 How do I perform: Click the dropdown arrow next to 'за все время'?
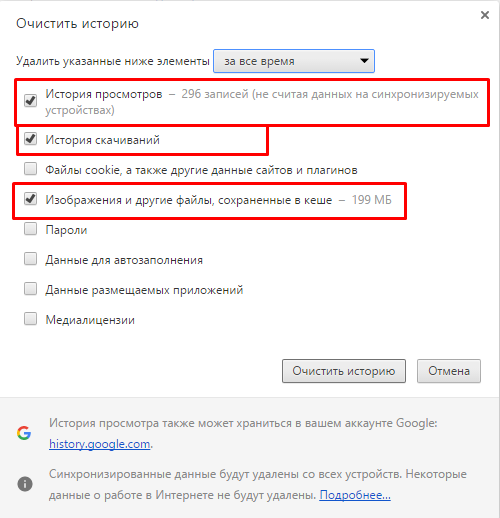coord(364,61)
